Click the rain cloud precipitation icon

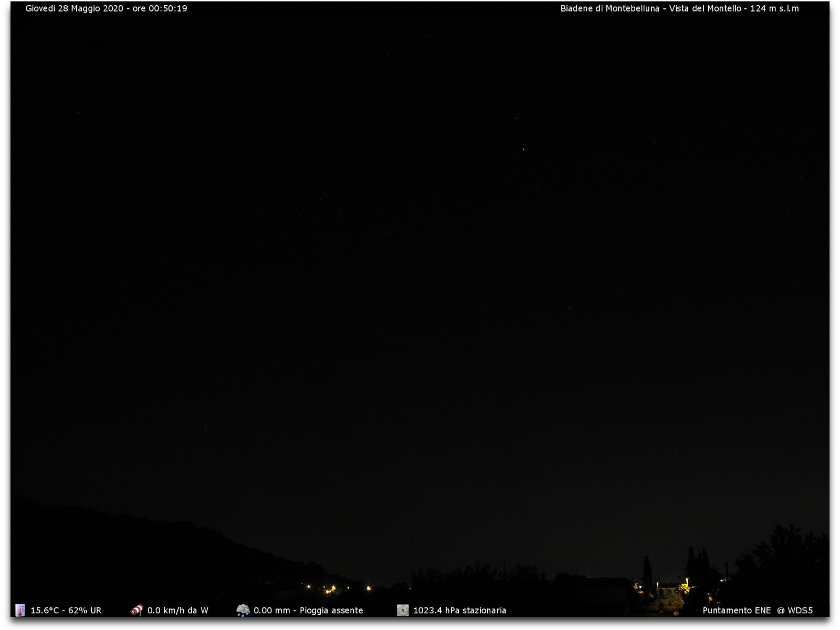pyautogui.click(x=243, y=610)
